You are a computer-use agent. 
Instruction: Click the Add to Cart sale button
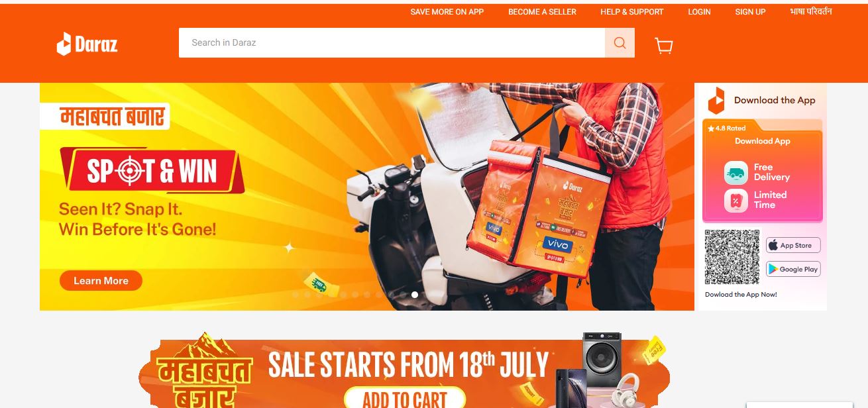tap(404, 398)
